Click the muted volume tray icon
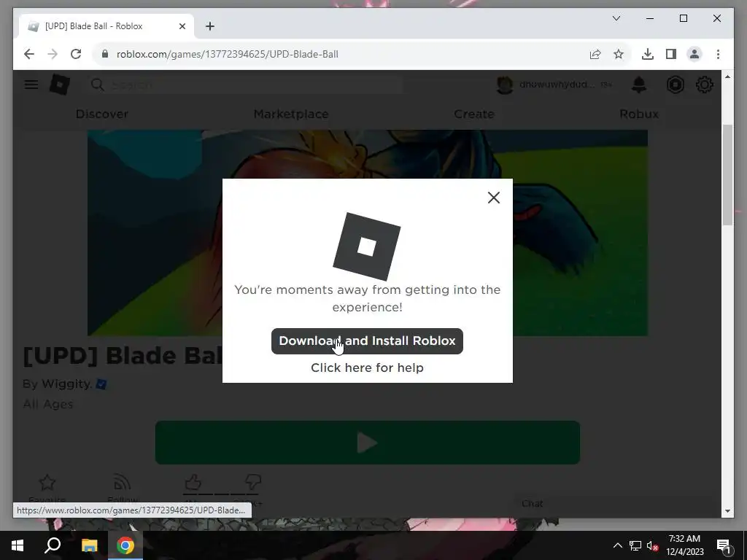 pos(652,545)
